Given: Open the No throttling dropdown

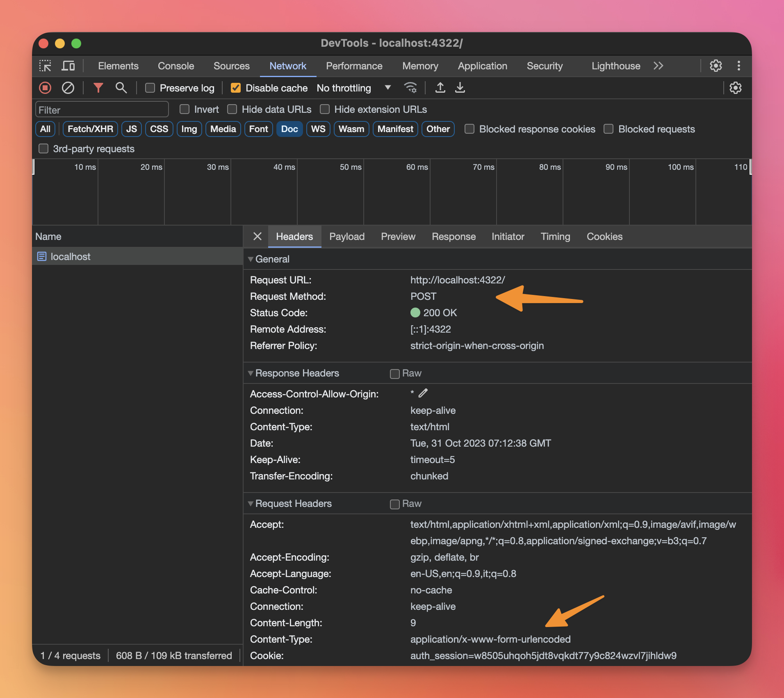Looking at the screenshot, I should click(353, 88).
